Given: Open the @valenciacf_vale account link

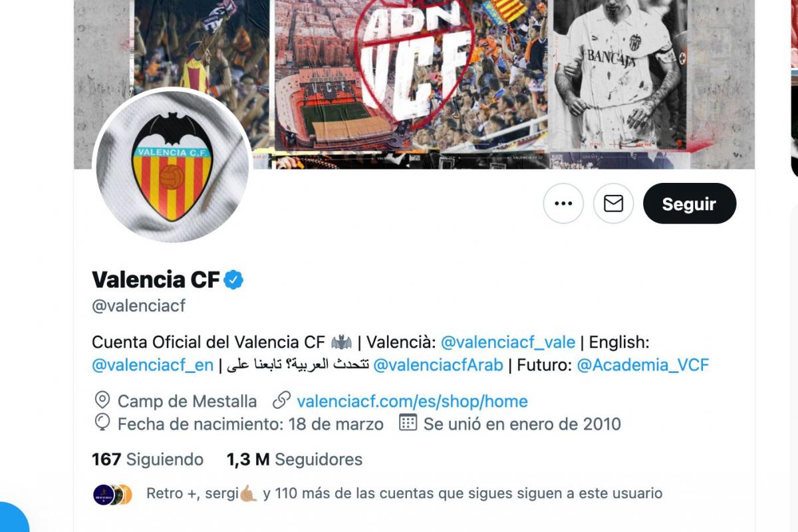Looking at the screenshot, I should (x=508, y=342).
